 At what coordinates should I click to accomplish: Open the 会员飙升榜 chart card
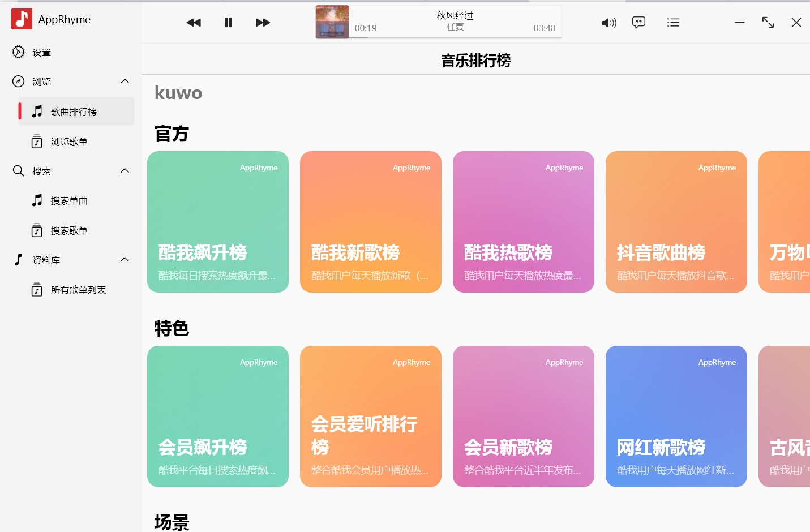[x=218, y=417]
